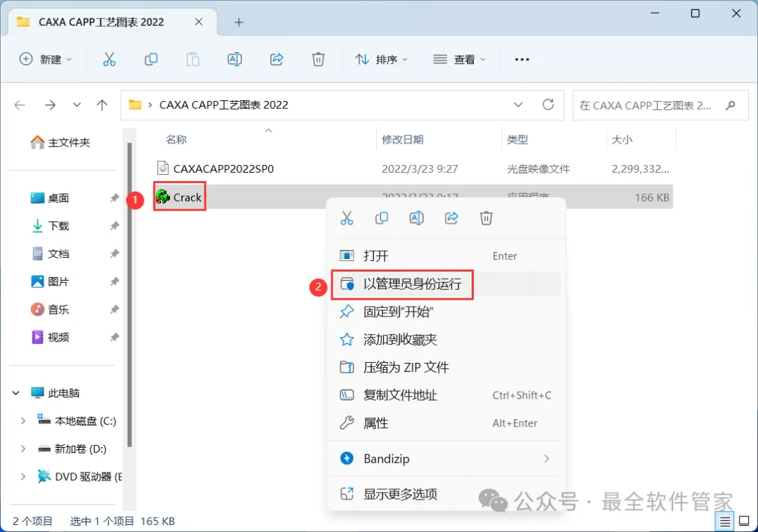Open the Bandizip submenu arrow

[x=546, y=458]
